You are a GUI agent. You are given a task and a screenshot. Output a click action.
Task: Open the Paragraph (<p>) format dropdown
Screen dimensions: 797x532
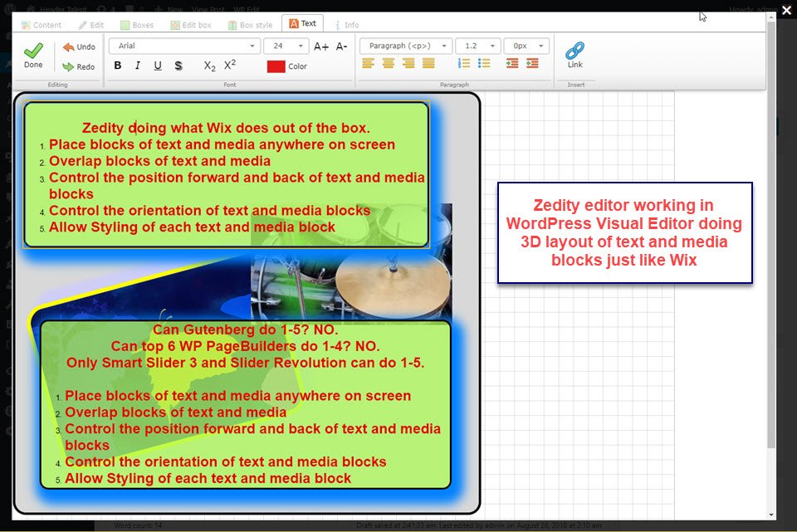pyautogui.click(x=406, y=46)
